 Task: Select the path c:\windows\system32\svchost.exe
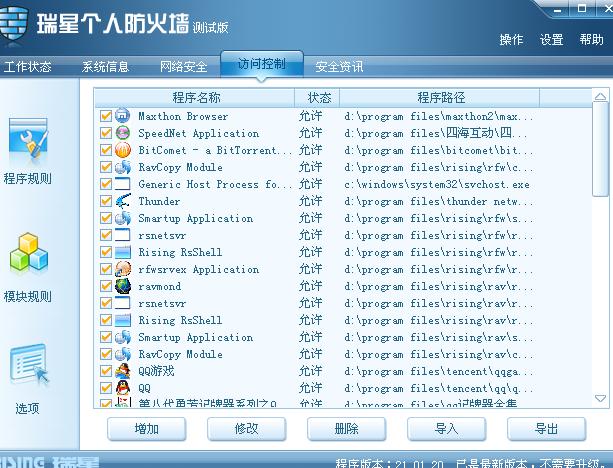point(437,184)
